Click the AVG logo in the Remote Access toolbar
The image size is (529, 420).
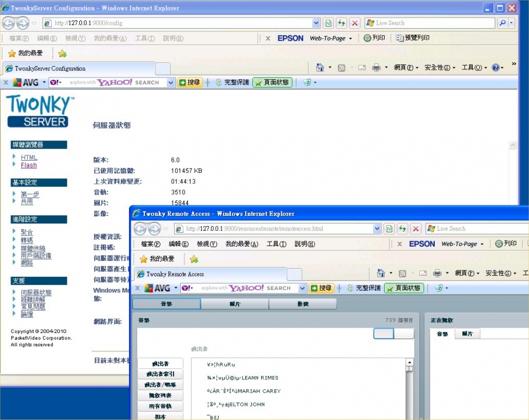[158, 288]
